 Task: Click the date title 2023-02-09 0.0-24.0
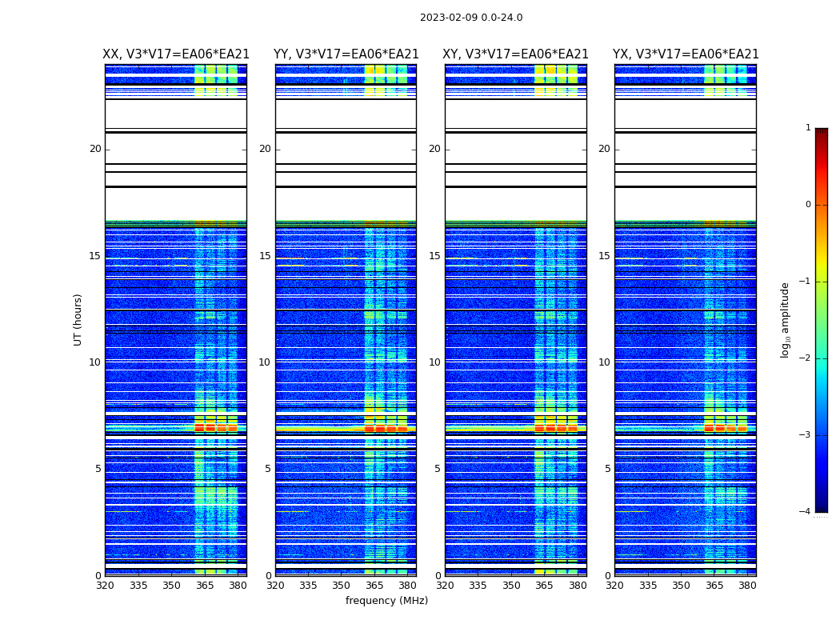pyautogui.click(x=470, y=18)
